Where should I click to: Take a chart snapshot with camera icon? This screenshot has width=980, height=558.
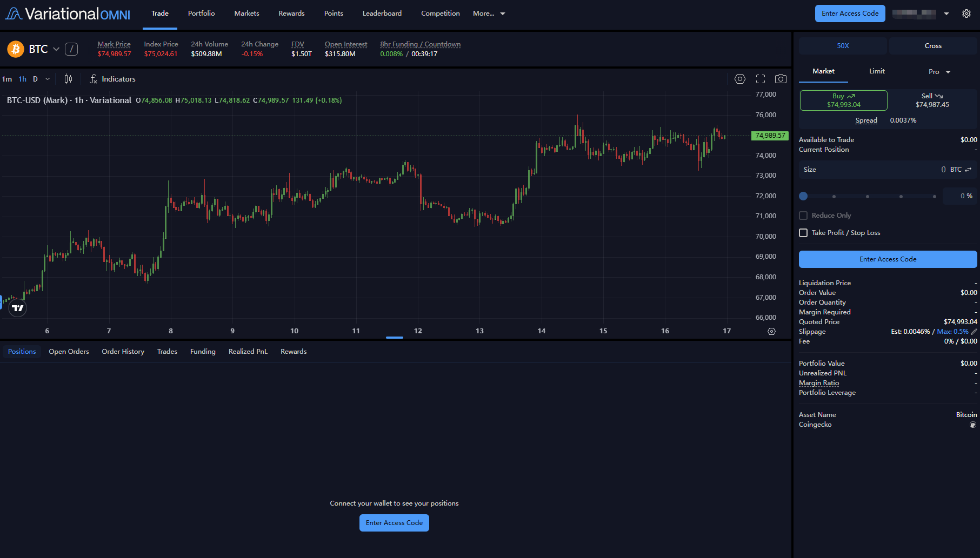(781, 79)
